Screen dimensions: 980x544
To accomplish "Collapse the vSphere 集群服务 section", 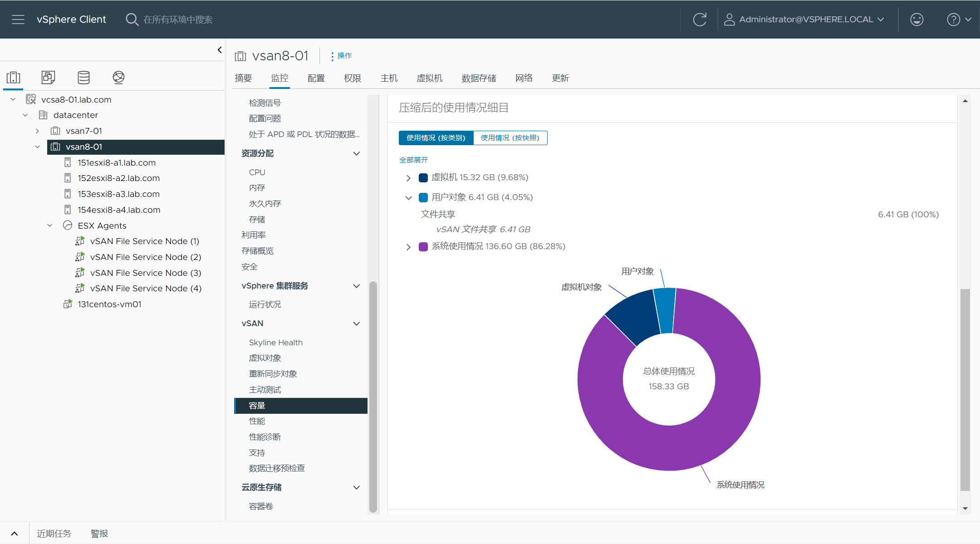I will [357, 286].
